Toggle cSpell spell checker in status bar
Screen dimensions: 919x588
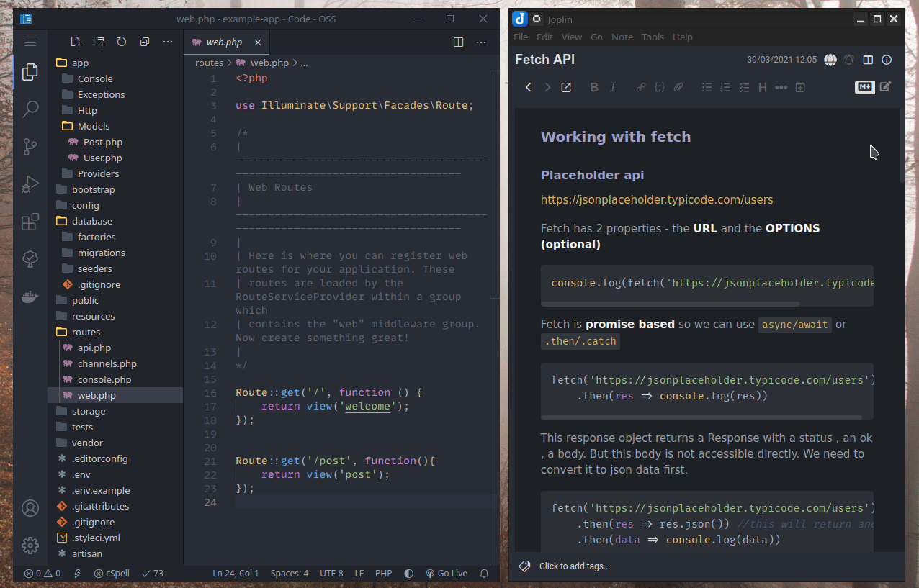[x=112, y=574]
